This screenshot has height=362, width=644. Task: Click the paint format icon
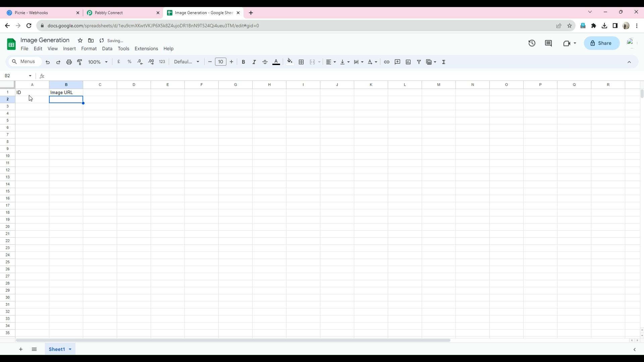80,62
